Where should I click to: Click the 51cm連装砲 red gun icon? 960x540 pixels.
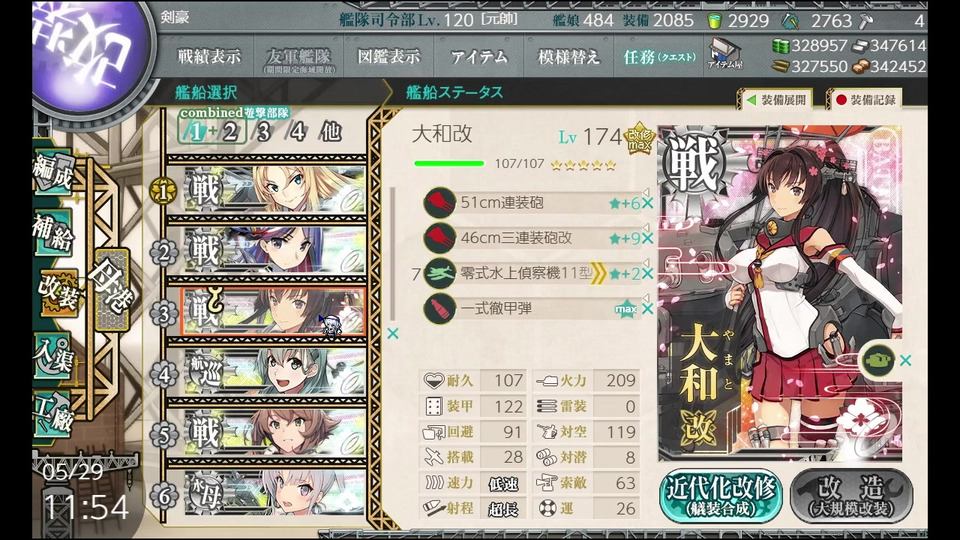[x=440, y=203]
